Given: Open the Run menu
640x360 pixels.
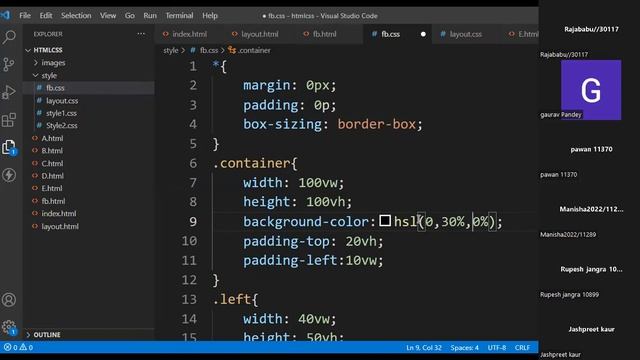Looking at the screenshot, I should click(x=150, y=16).
